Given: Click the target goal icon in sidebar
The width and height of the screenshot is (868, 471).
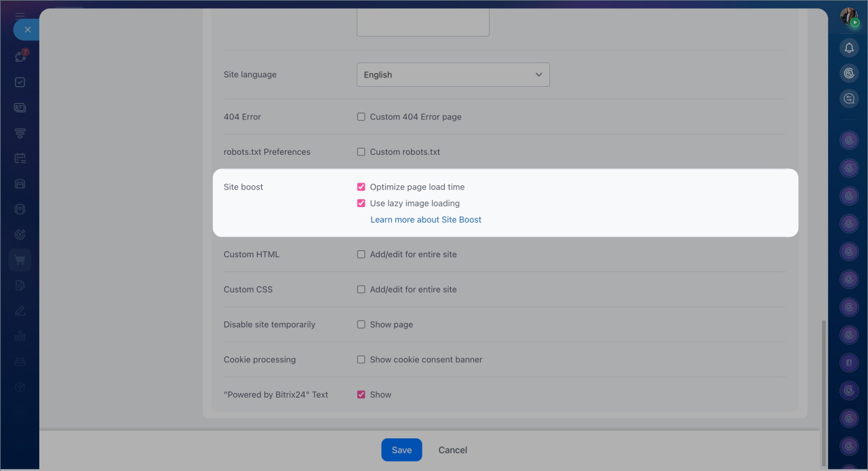Looking at the screenshot, I should point(20,235).
